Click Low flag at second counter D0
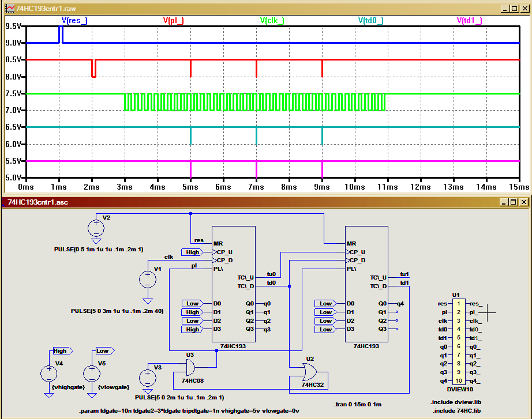This screenshot has width=532, height=419. point(325,303)
